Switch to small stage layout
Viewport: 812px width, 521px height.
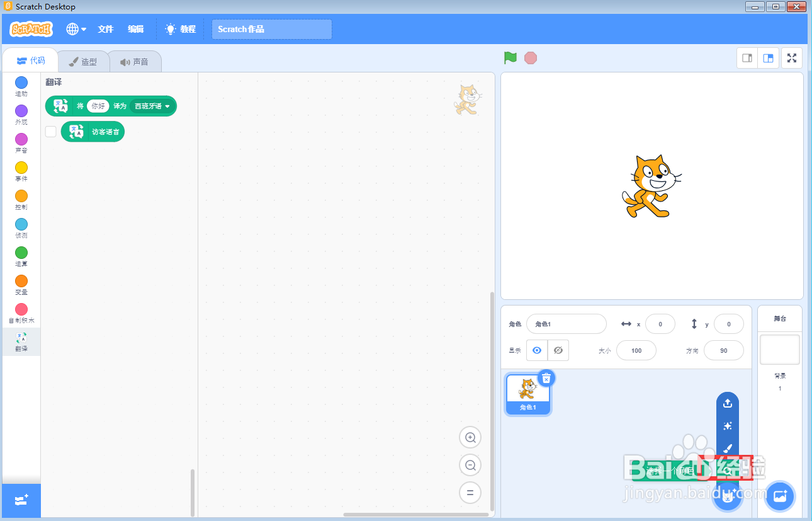(x=747, y=58)
